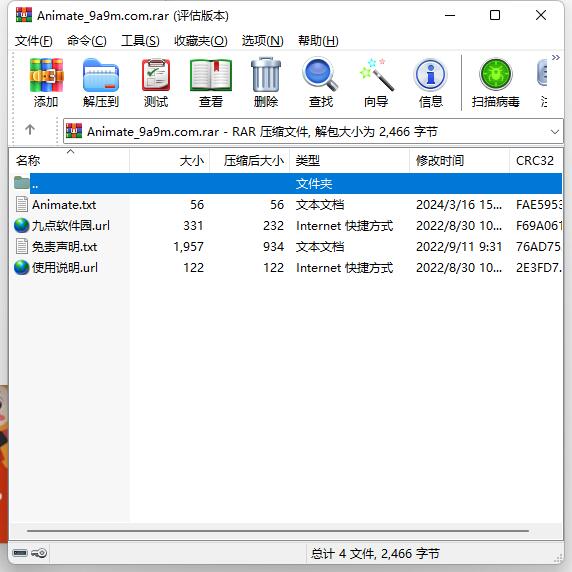
Task: Open the 收藏夹(O) menu
Action: tap(201, 40)
